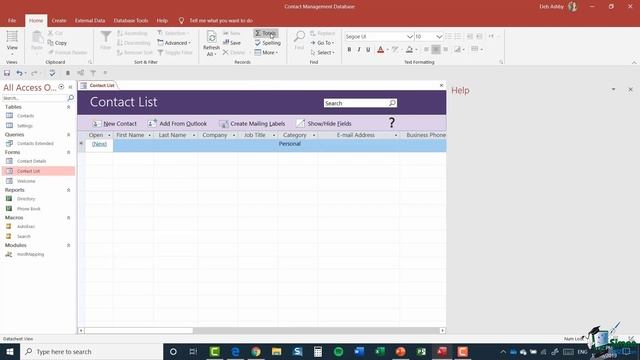Save the current record
640x360 pixels.
coord(232,42)
